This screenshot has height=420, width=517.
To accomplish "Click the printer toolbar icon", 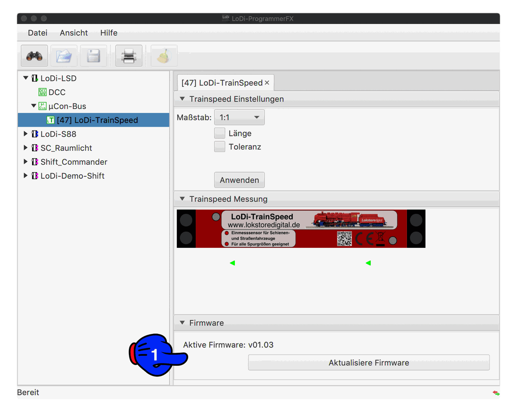I will (x=129, y=56).
